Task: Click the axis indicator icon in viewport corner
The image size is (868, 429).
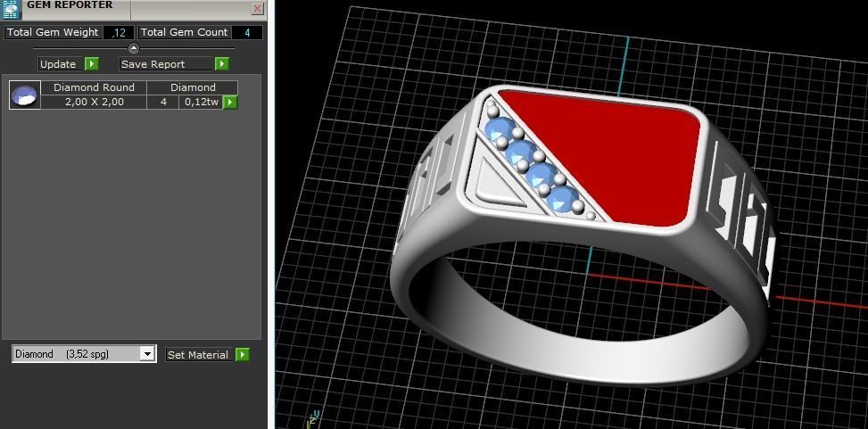Action: tap(311, 418)
